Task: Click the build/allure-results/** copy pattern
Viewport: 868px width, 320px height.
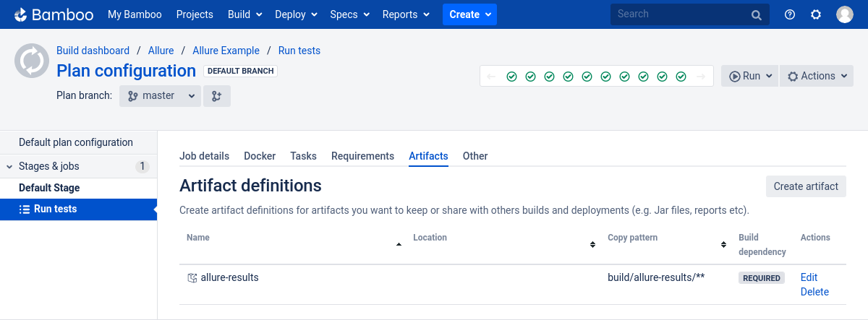Action: pos(656,277)
